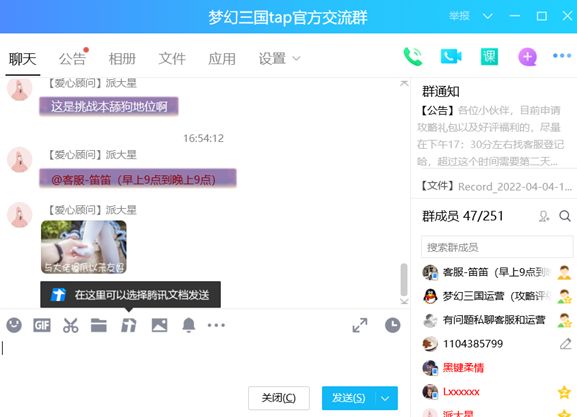Image resolution: width=577 pixels, height=417 pixels.
Task: Open the 应用 tab
Action: (222, 59)
